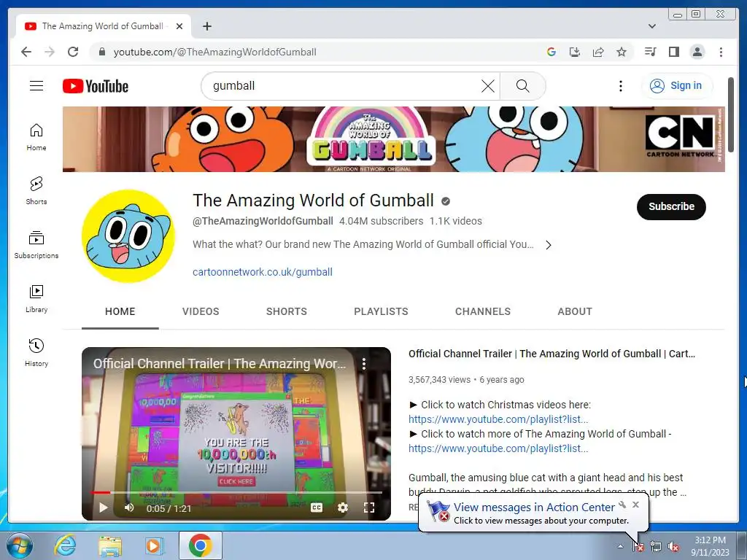
Task: Show hidden system tray icons
Action: [620, 546]
